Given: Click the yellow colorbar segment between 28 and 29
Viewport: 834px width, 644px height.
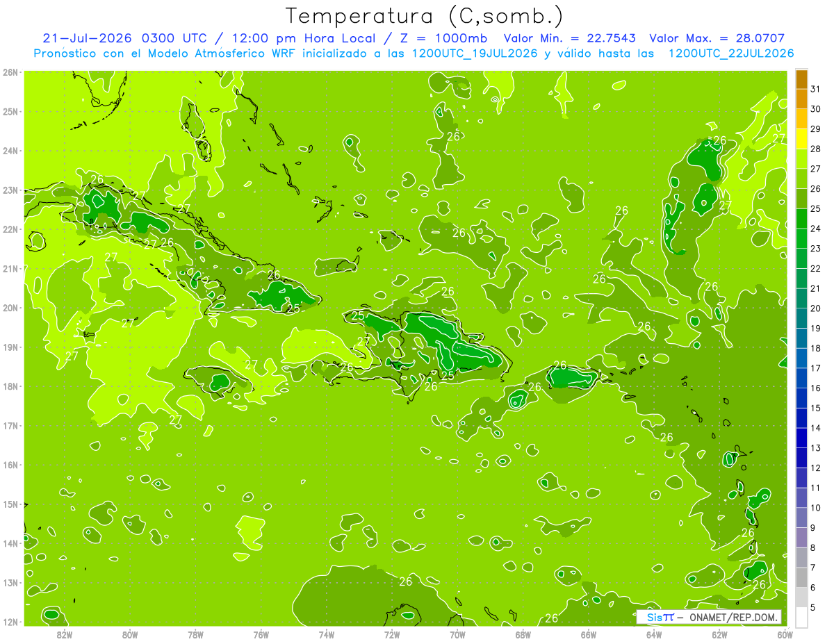Looking at the screenshot, I should (x=801, y=139).
